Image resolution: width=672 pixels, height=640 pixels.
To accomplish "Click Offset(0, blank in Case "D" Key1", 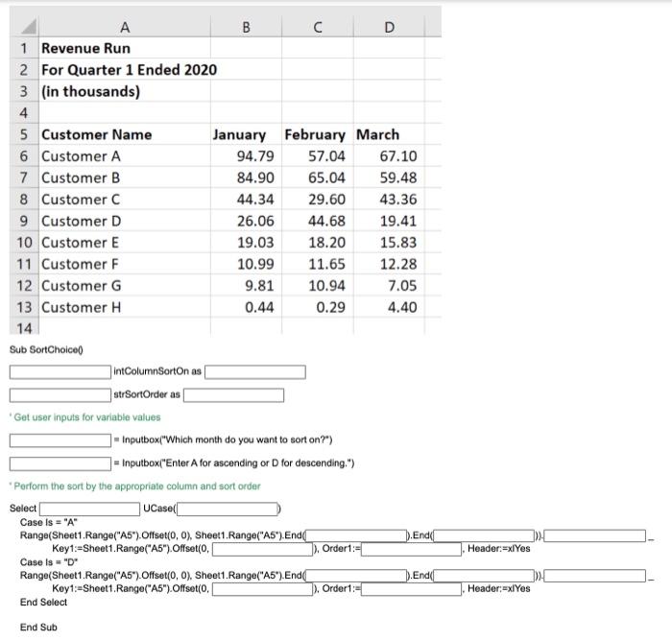I will tap(262, 589).
